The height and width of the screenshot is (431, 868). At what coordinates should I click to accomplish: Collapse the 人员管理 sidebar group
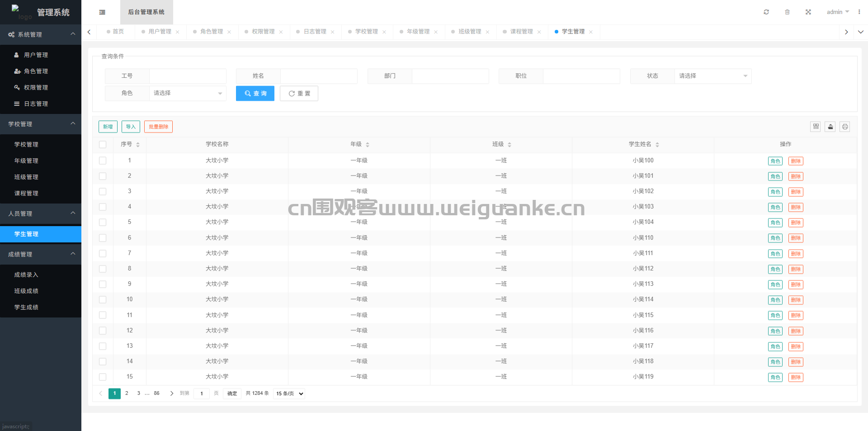pyautogui.click(x=41, y=213)
